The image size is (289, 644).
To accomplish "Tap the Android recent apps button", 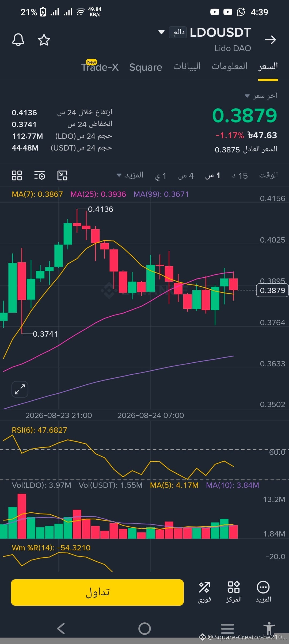I will pos(227,628).
